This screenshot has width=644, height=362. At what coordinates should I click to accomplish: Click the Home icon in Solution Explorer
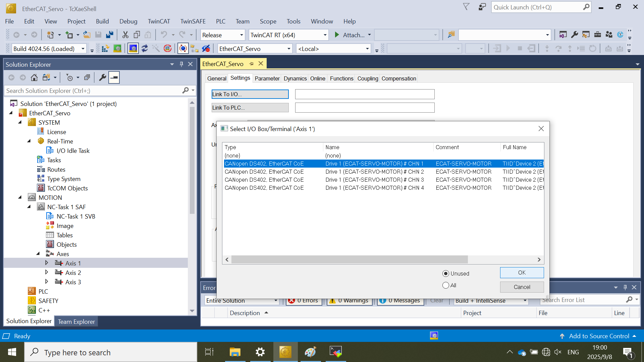[x=34, y=77]
